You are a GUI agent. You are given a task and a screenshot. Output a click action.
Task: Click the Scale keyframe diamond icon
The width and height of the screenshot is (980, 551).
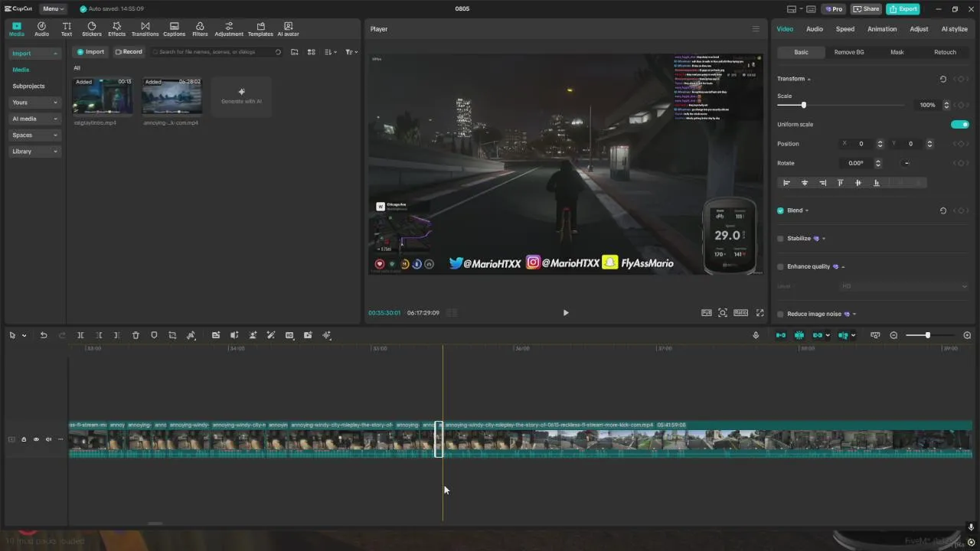tap(961, 105)
